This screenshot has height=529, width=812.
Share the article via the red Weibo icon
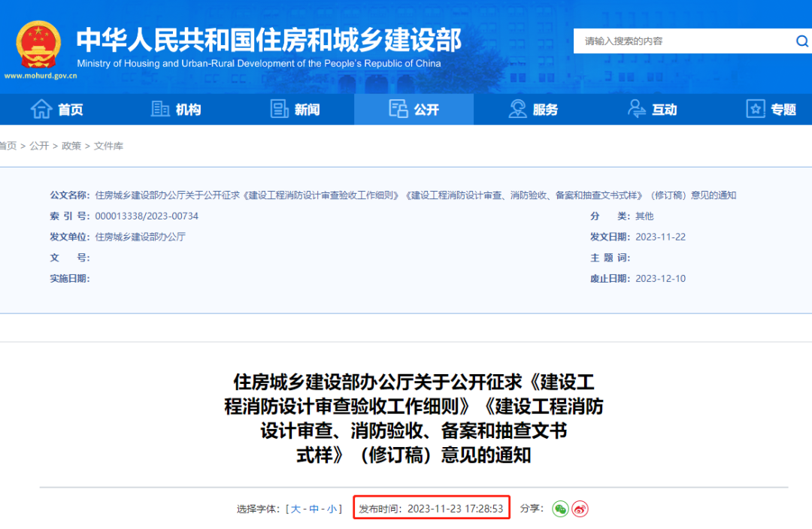click(580, 509)
